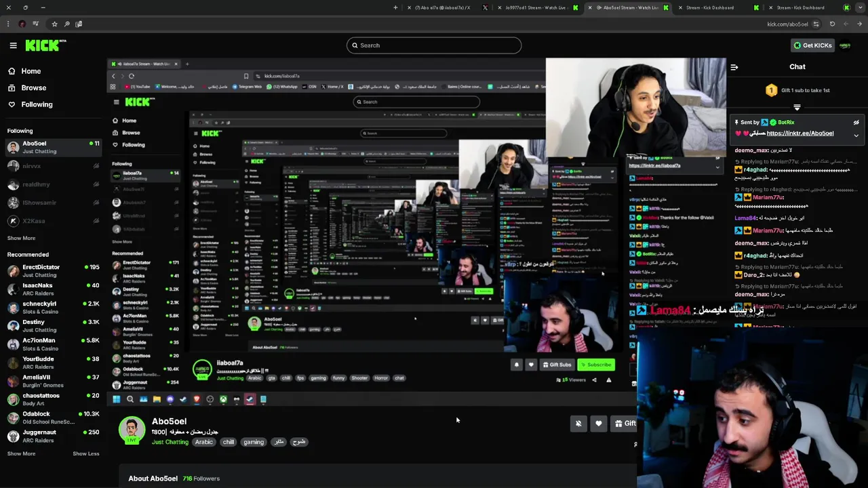Click schneckyirl avatar in Recommended

click(13, 308)
